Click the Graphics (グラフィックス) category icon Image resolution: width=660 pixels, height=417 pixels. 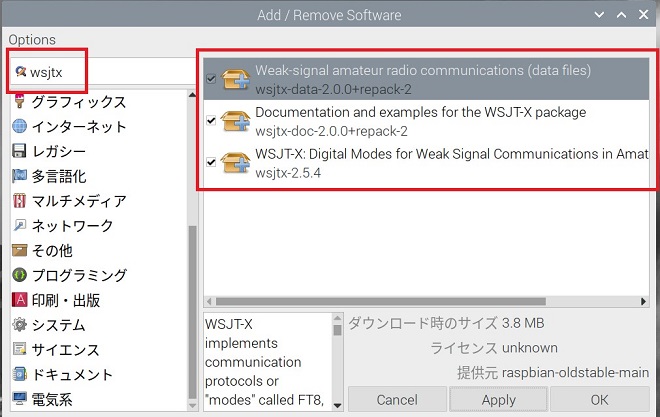pyautogui.click(x=20, y=102)
